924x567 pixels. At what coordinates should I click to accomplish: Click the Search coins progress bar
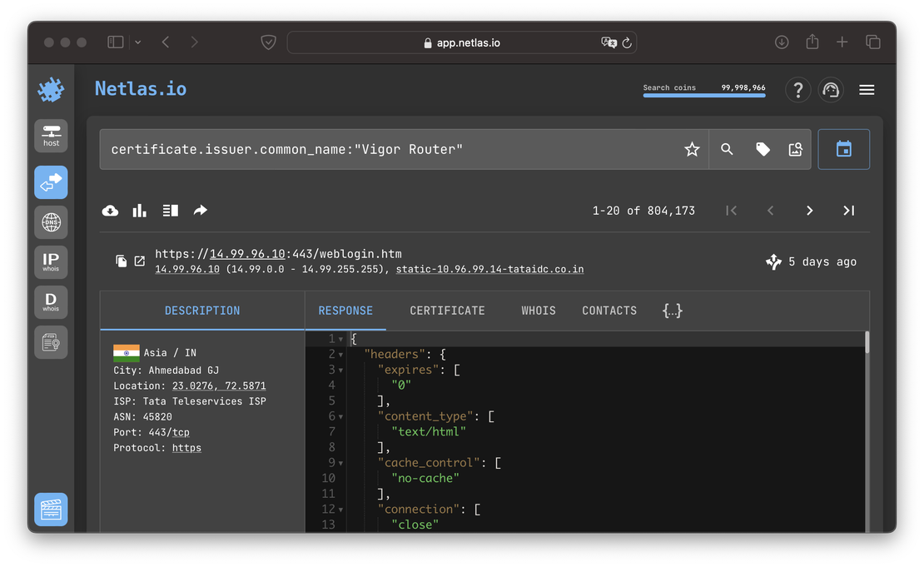click(704, 96)
